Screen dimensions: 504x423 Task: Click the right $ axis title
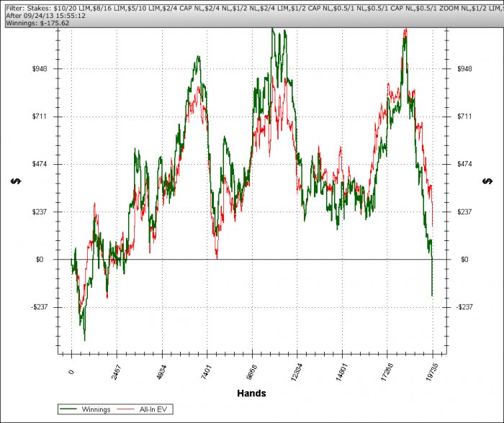tap(487, 181)
